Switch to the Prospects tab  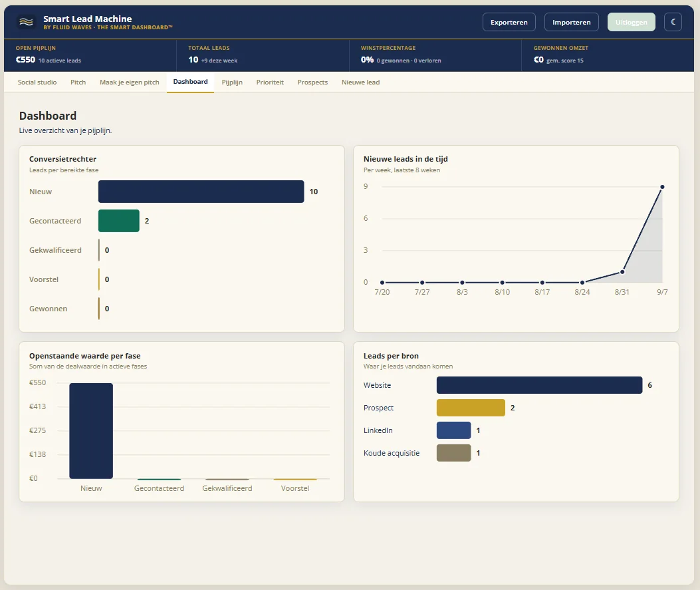(312, 82)
